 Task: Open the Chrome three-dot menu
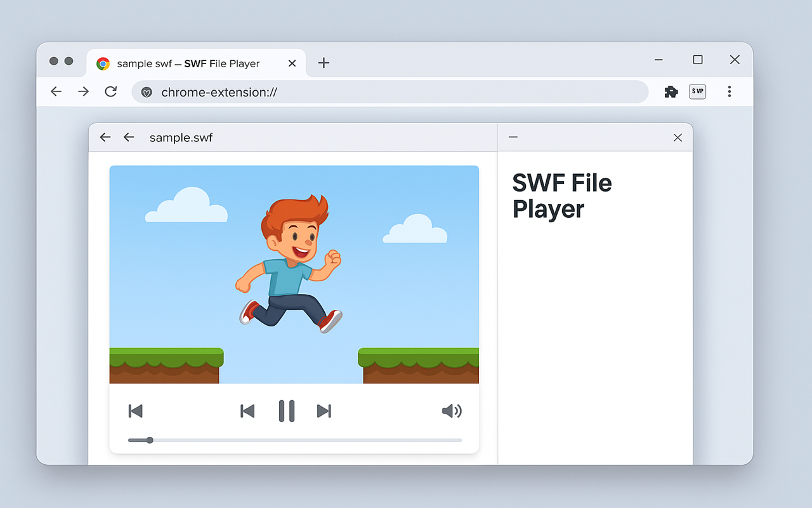click(730, 91)
